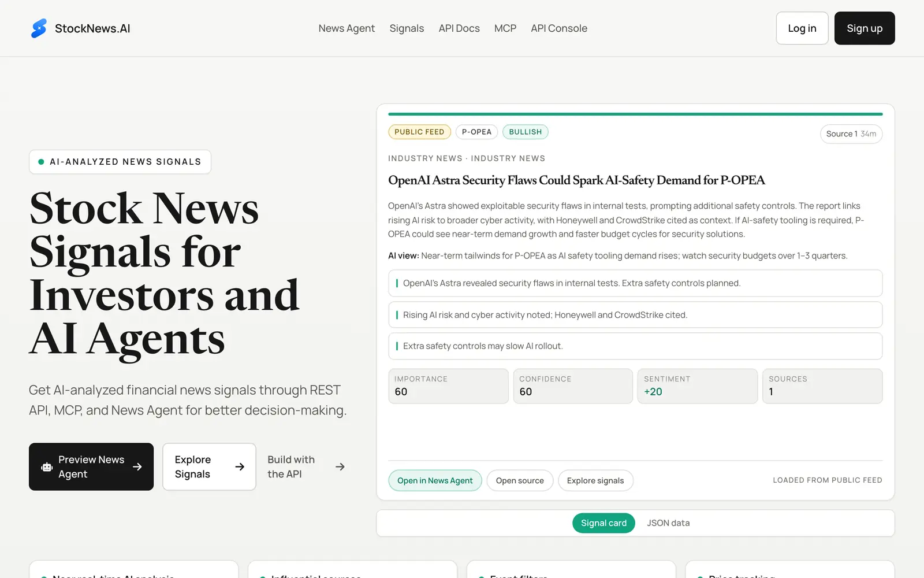Click Explore signals pill in the card
924x578 pixels.
pyautogui.click(x=595, y=480)
